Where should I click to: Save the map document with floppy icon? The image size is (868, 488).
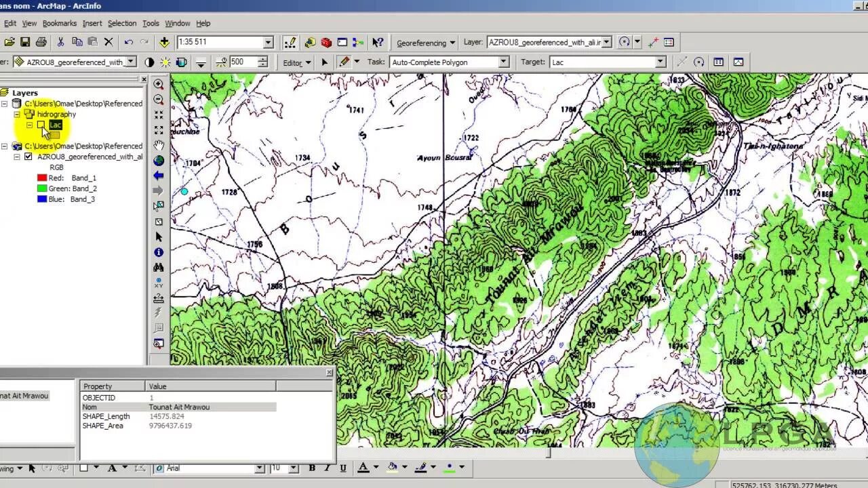tap(25, 42)
